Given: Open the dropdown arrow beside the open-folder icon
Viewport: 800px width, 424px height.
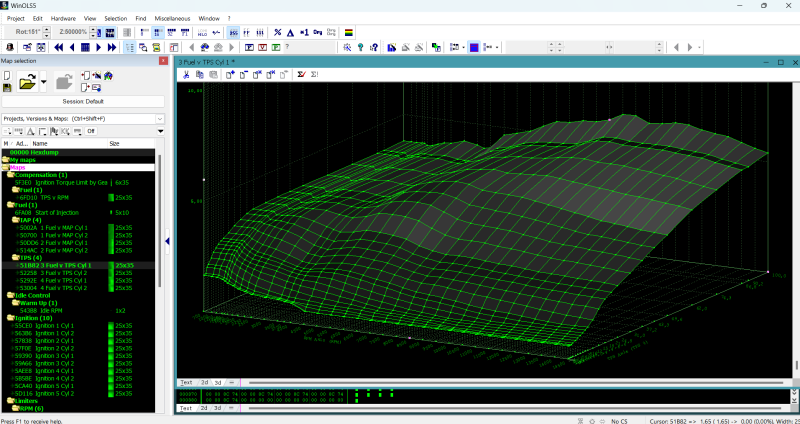Looking at the screenshot, I should 44,82.
